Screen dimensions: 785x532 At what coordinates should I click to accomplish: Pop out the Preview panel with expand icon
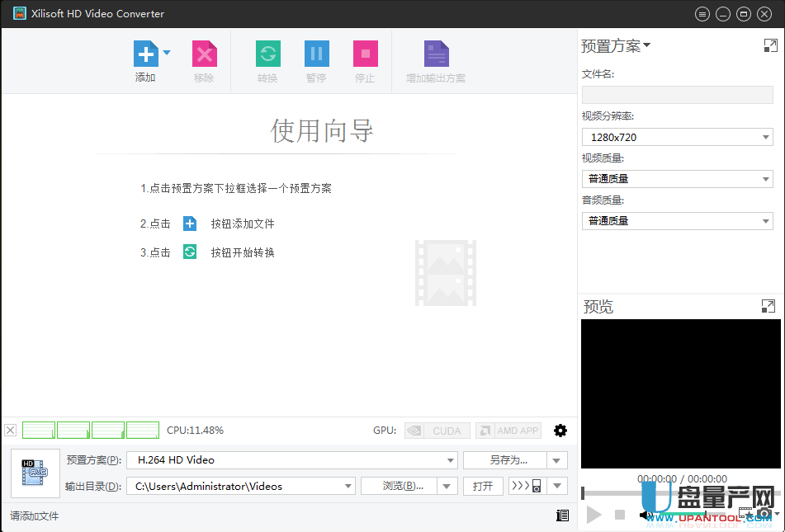[x=768, y=307]
